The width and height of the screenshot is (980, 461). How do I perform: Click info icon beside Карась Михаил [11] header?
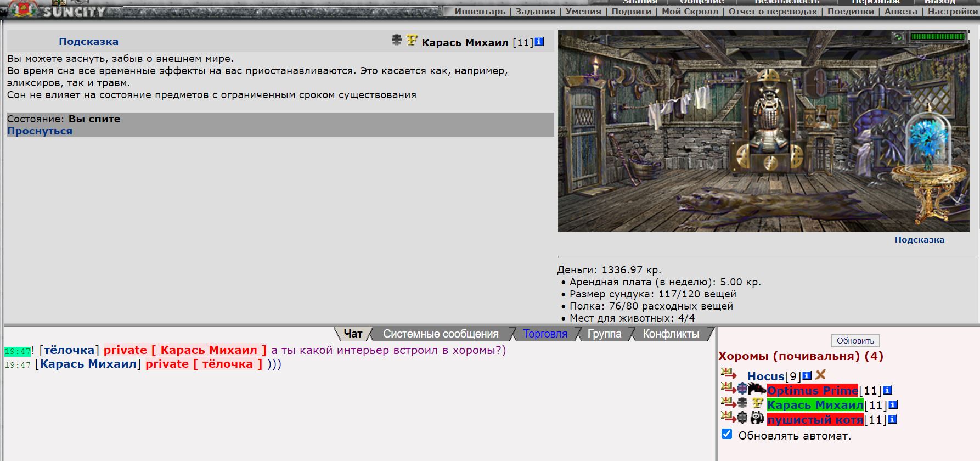539,42
